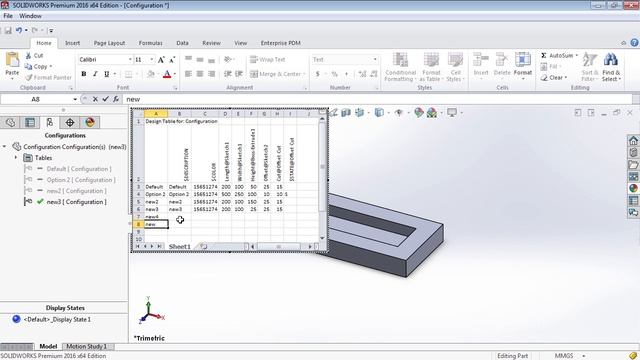
Task: Open the Number format Text dropdown
Action: point(375,60)
